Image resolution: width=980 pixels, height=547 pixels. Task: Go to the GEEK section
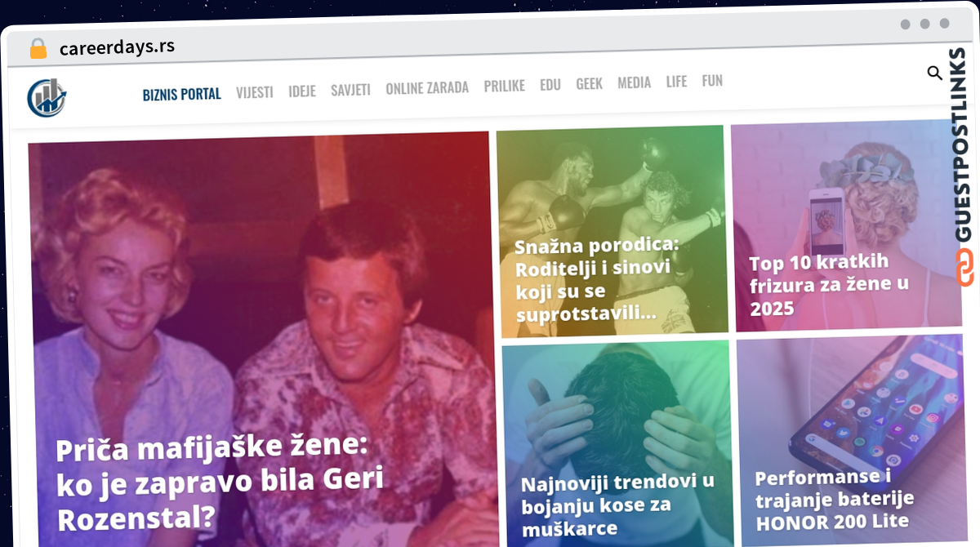[x=589, y=84]
